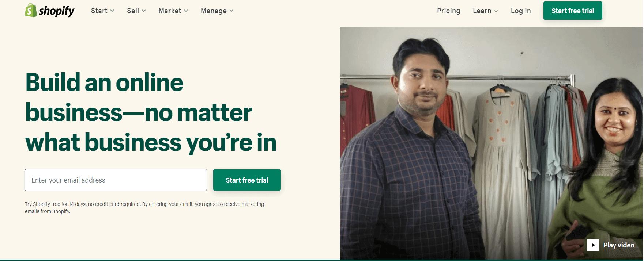Expand the chevron beside Sell

tap(144, 11)
